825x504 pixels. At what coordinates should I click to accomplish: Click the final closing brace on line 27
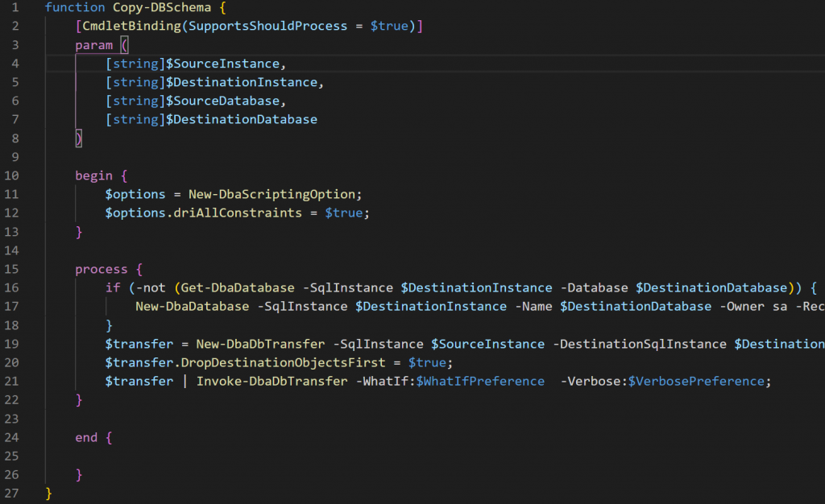click(48, 493)
